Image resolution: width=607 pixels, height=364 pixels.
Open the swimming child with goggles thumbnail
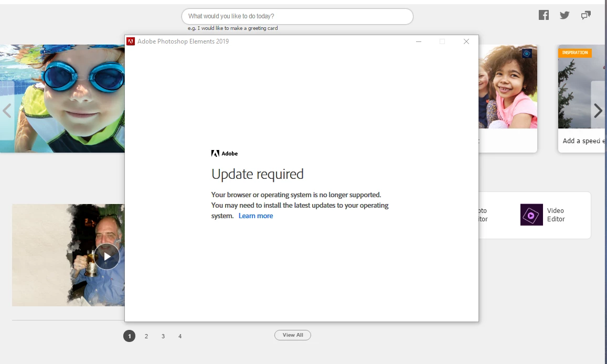coord(62,98)
